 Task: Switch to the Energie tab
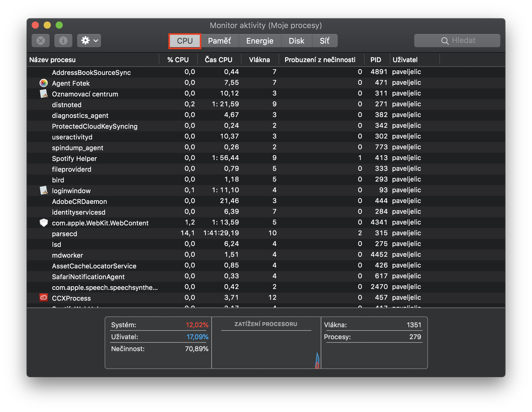[x=260, y=41]
